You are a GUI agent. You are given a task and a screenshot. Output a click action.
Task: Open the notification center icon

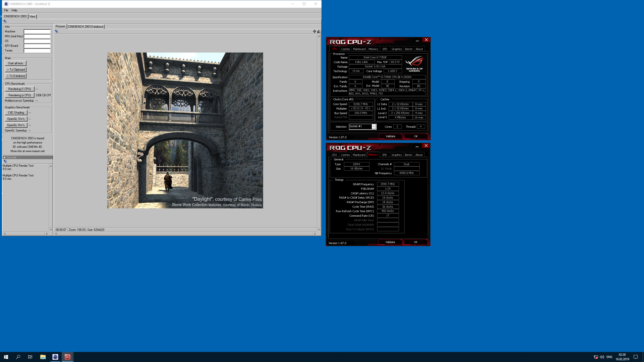(636, 357)
